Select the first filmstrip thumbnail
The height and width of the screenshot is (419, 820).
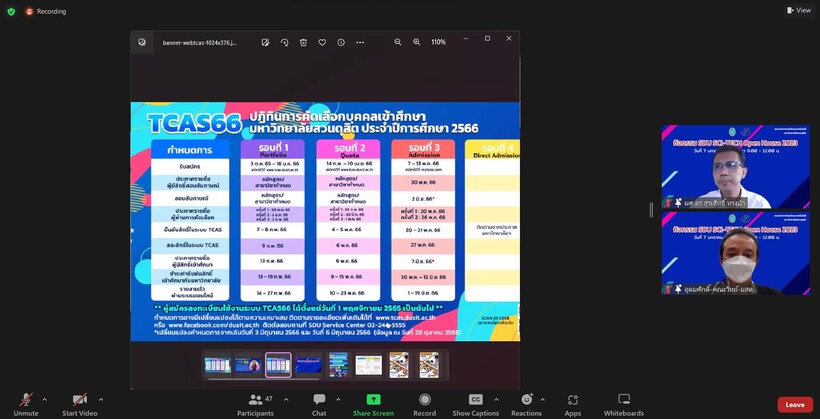pyautogui.click(x=217, y=365)
